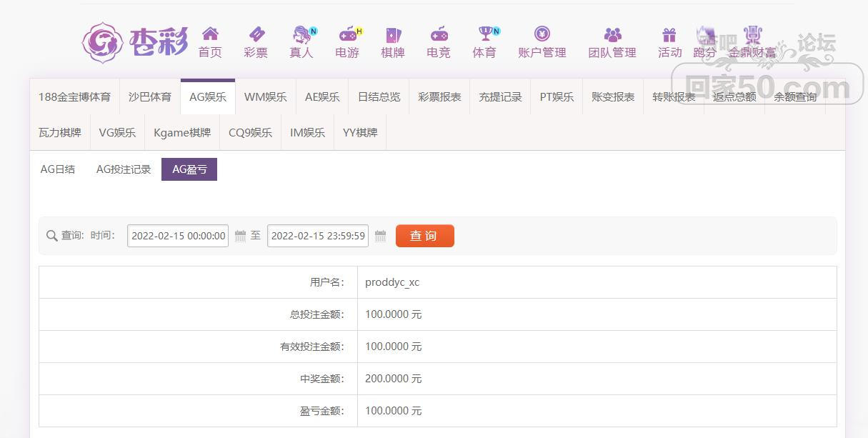Image resolution: width=868 pixels, height=438 pixels.
Task: Click the 中奖金额 row label
Action: coord(322,379)
